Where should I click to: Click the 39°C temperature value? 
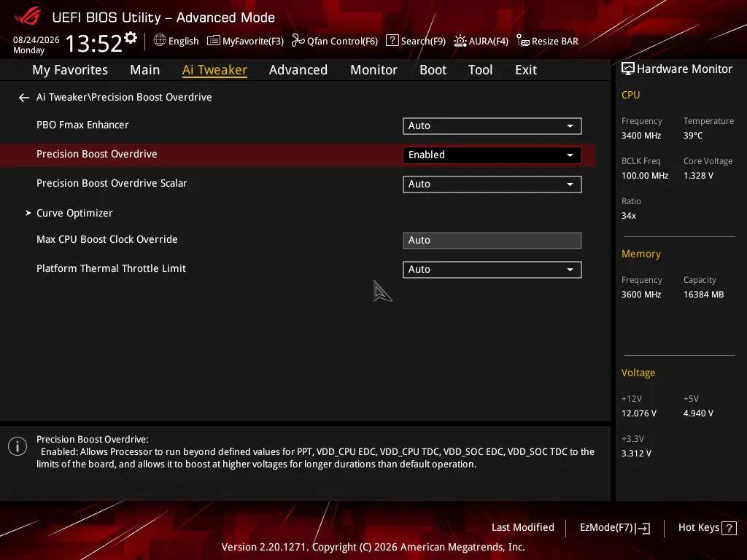tap(693, 136)
